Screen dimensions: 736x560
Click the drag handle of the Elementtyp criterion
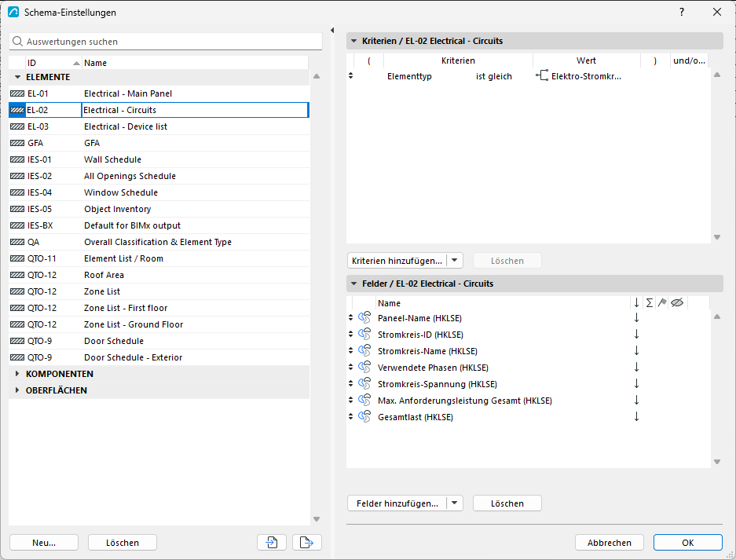click(350, 75)
